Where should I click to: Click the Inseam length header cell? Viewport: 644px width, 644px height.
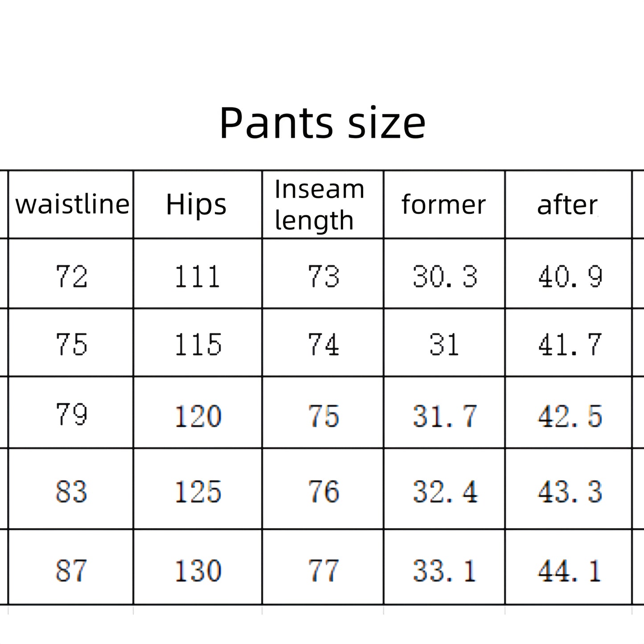coord(319,205)
